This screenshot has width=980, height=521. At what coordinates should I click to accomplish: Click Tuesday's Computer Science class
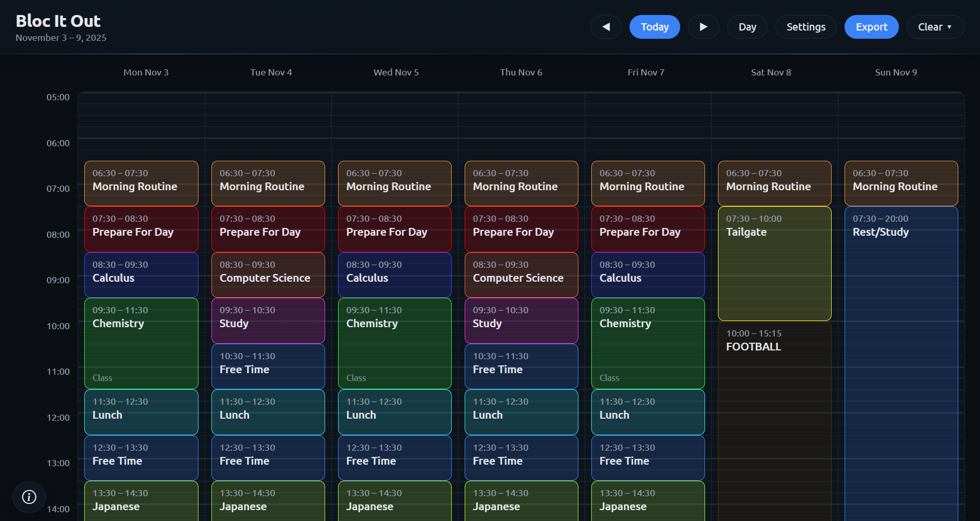click(x=268, y=274)
